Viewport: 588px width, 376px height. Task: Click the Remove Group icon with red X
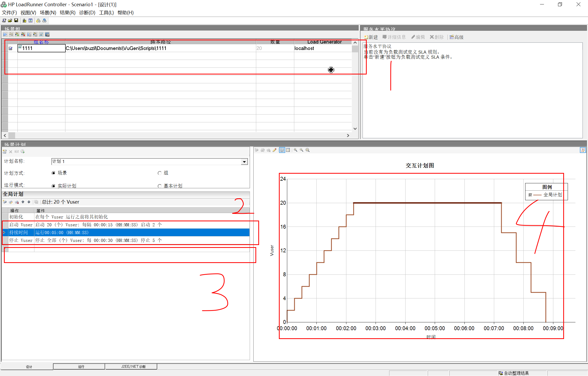click(23, 34)
